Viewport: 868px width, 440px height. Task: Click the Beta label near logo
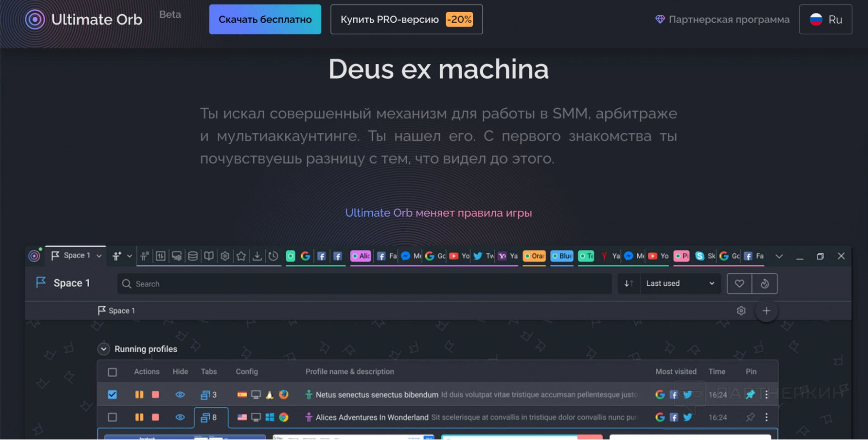[x=170, y=14]
